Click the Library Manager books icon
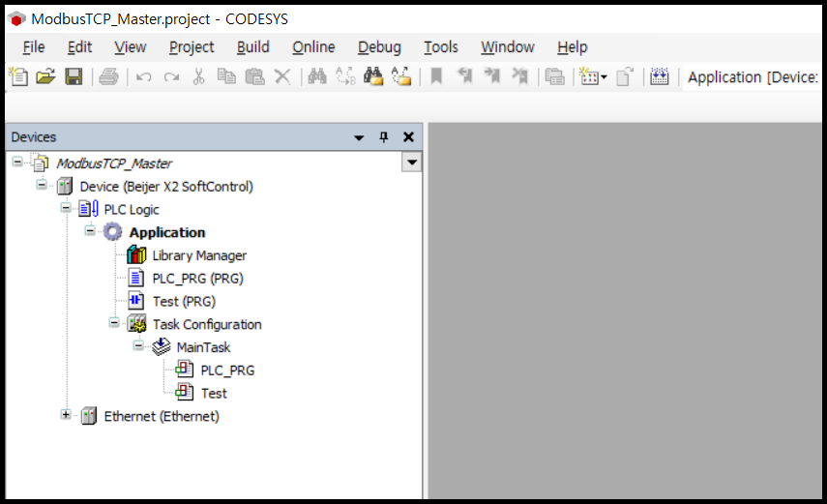Image resolution: width=827 pixels, height=504 pixels. tap(136, 255)
